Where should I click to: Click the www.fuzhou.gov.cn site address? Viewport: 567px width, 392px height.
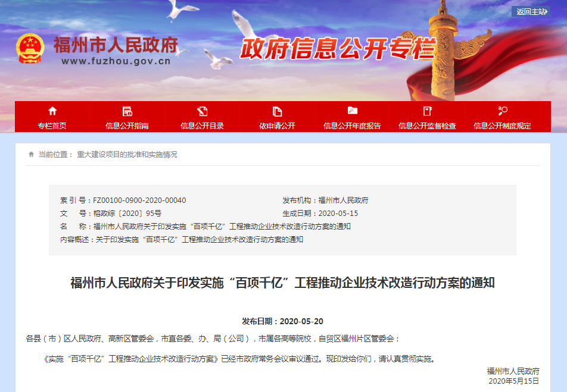[116, 61]
